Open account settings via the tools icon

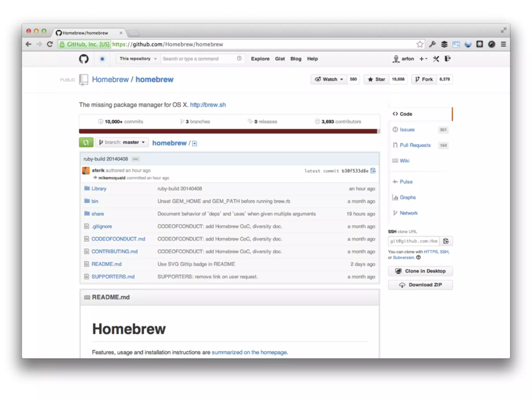pyautogui.click(x=436, y=59)
